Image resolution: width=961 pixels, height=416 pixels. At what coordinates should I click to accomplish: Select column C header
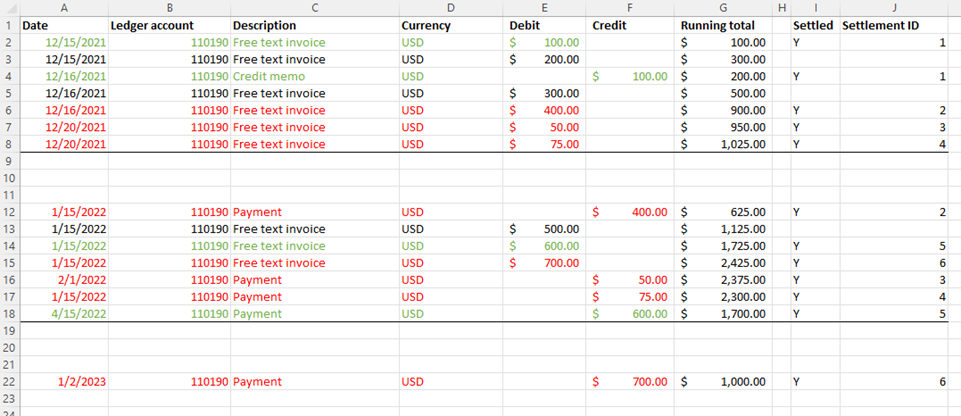tap(315, 8)
